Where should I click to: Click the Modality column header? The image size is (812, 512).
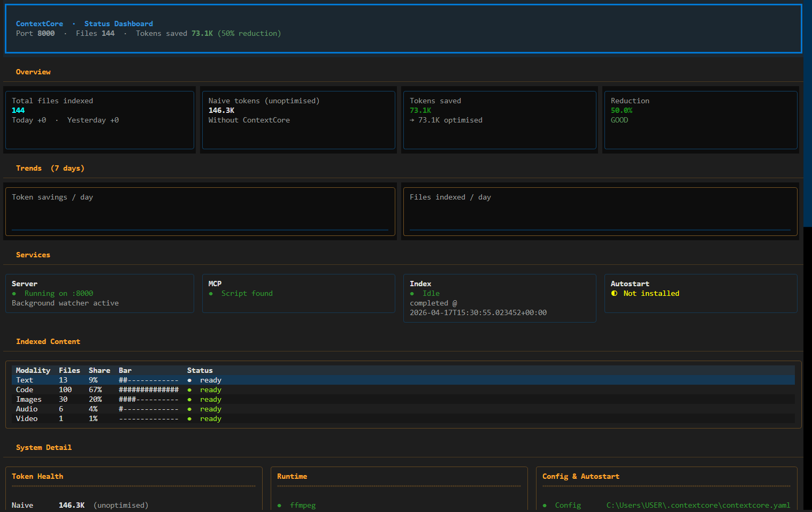33,370
